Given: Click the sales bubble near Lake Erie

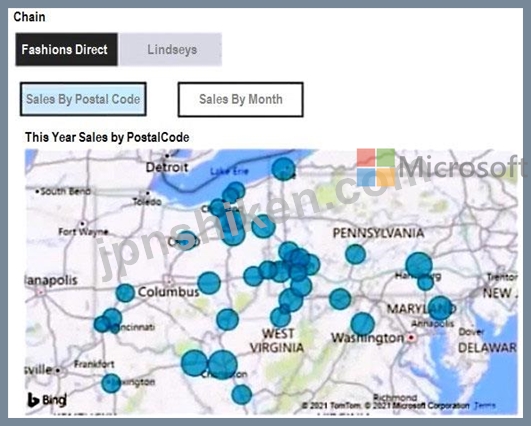Looking at the screenshot, I should [x=283, y=169].
